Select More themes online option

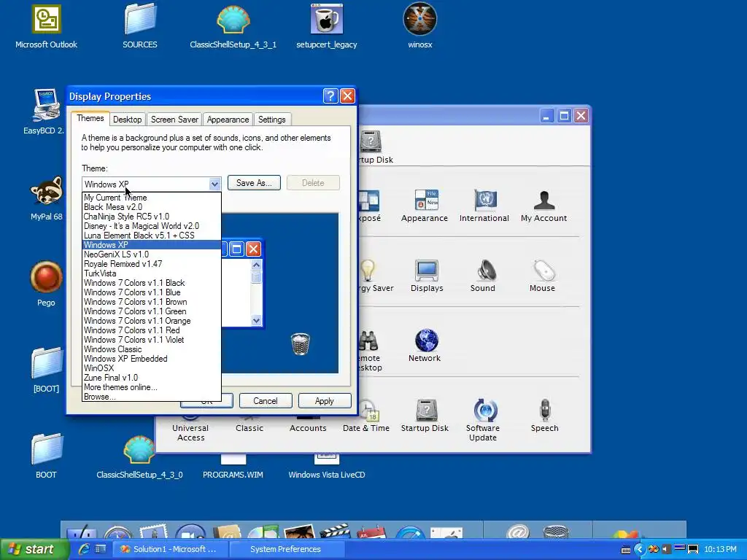(152, 387)
